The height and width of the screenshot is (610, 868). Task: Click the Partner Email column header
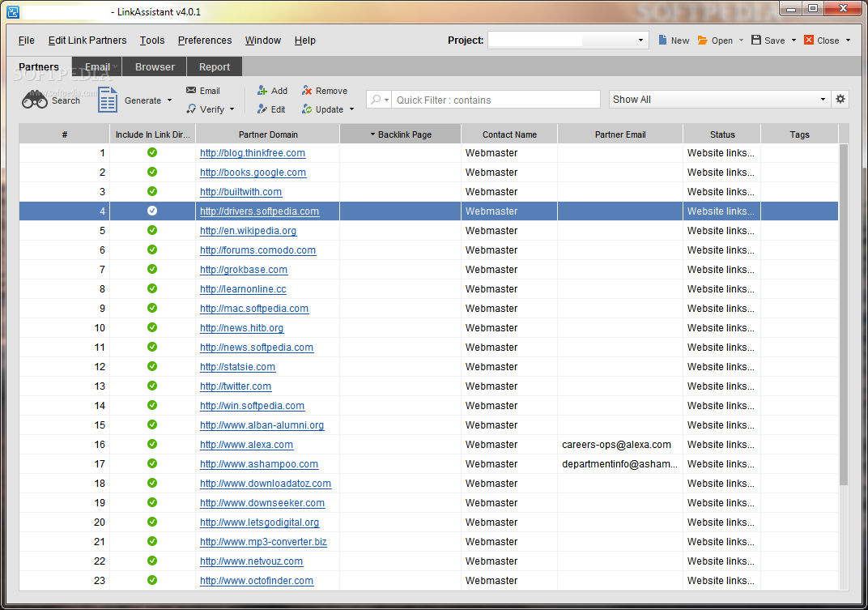coord(620,134)
